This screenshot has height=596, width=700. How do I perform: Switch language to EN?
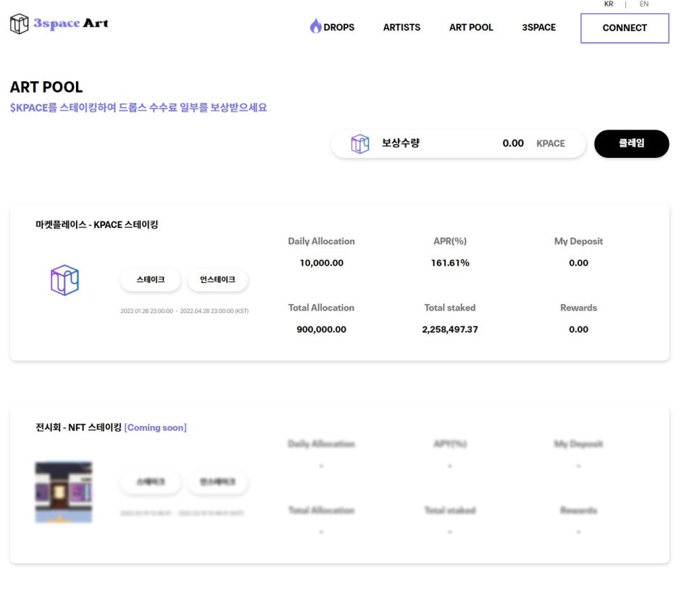tap(643, 4)
